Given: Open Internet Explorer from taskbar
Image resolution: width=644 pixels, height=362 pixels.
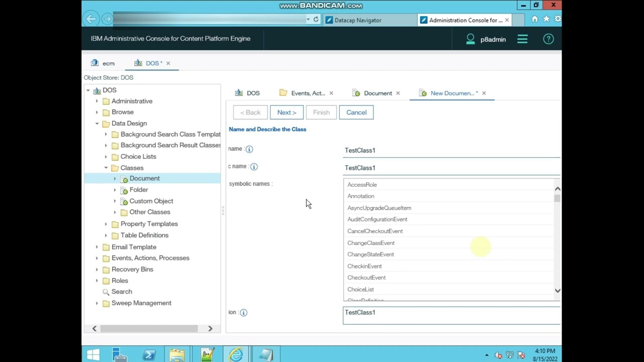Looking at the screenshot, I should [x=236, y=355].
